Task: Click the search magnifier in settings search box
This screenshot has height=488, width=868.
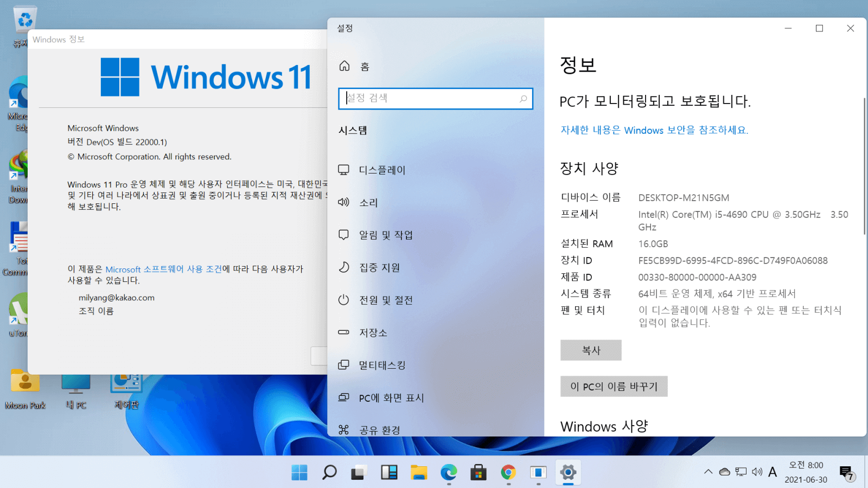Action: (523, 99)
